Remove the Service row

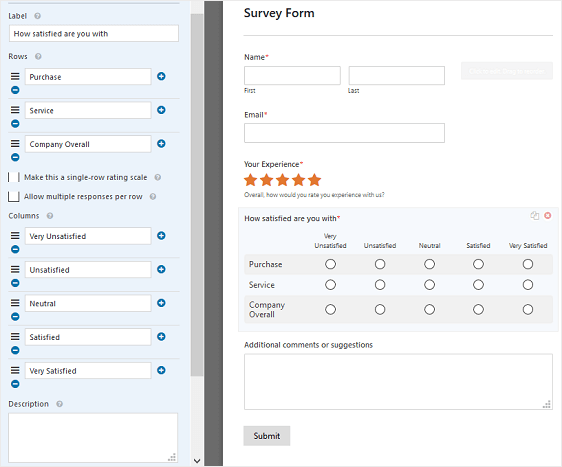click(15, 124)
